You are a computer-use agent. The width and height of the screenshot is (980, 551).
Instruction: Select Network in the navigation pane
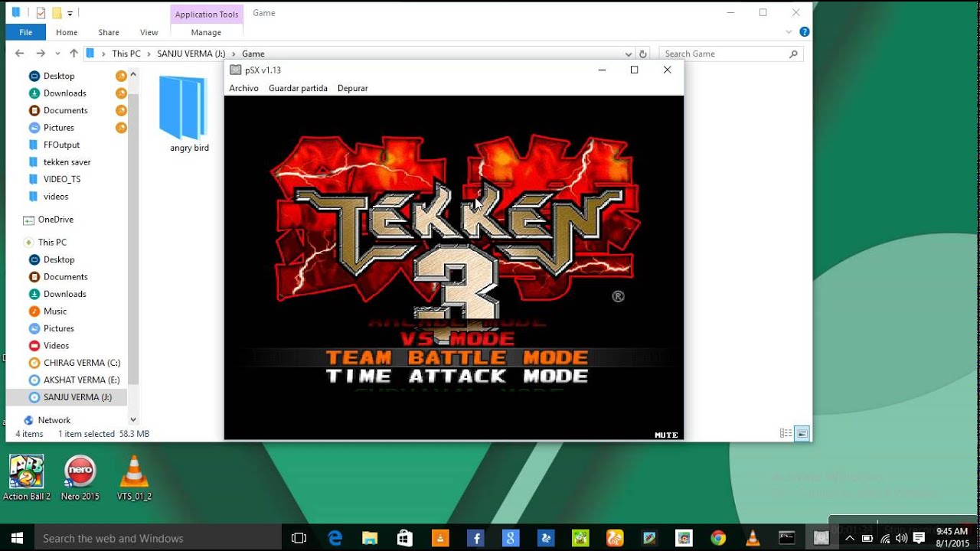tap(54, 420)
